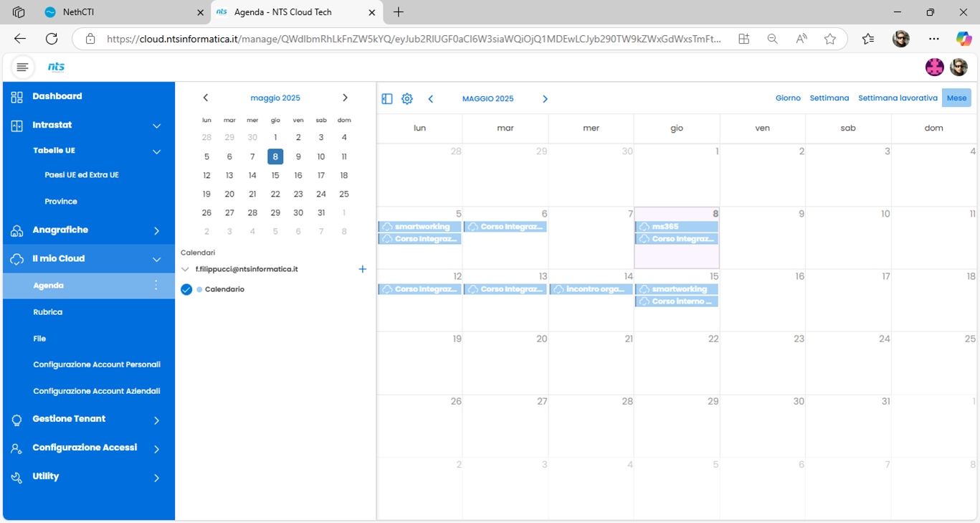Click the Il mio Cloud cloud icon

[x=17, y=259]
